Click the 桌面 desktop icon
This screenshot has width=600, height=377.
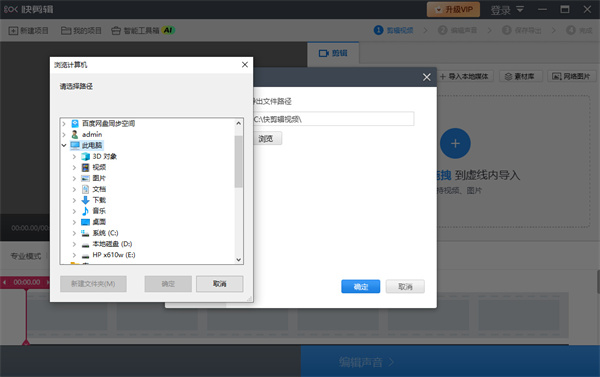pos(85,222)
